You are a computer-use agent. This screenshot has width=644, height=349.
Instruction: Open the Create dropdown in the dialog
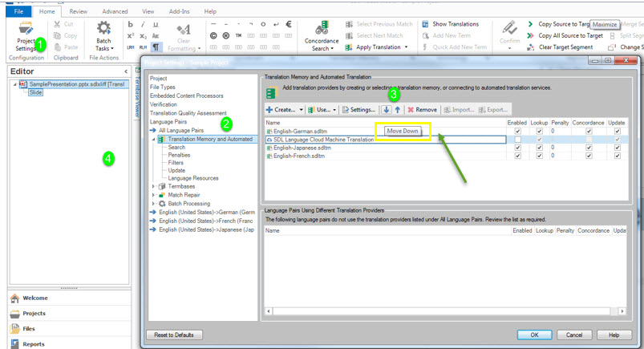pos(285,109)
